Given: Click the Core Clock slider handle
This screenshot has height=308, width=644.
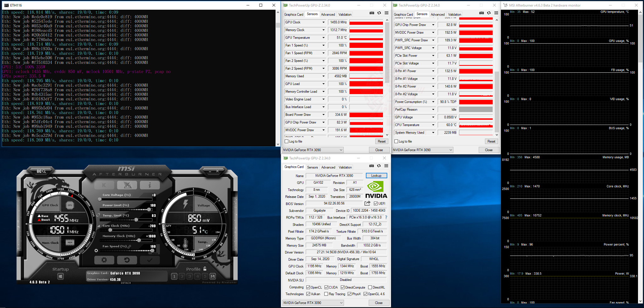Looking at the screenshot, I should point(110,230).
